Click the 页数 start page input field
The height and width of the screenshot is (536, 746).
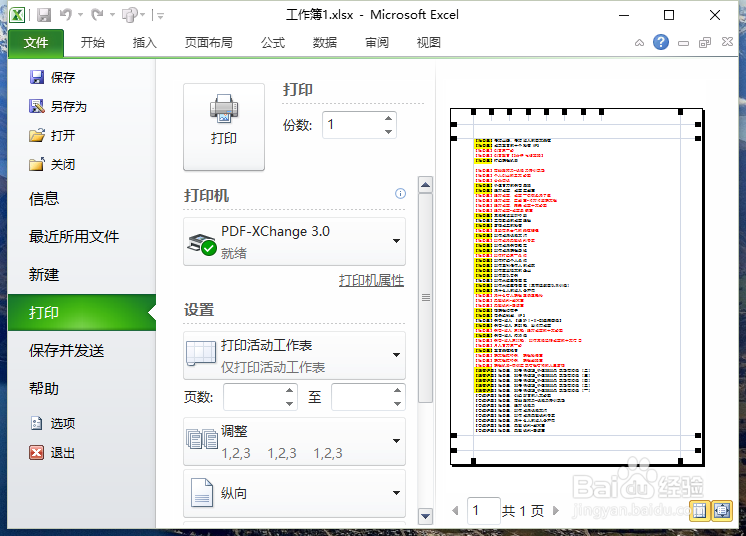[254, 397]
